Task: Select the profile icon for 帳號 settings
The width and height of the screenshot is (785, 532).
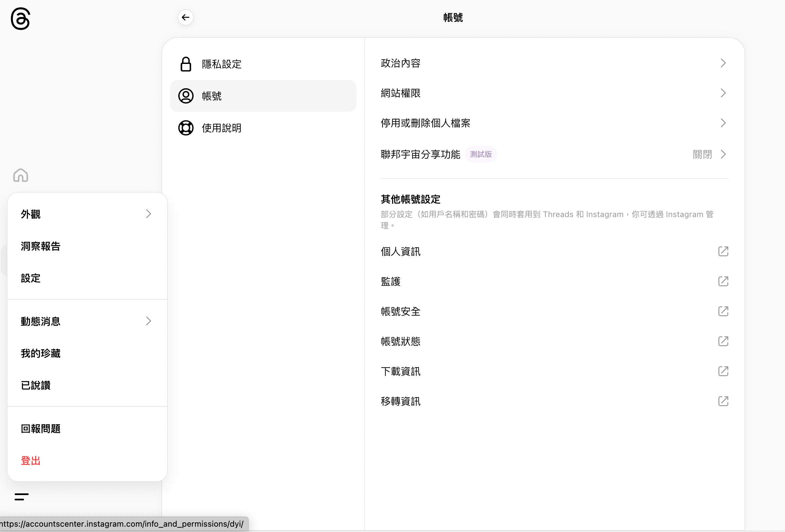Action: (x=186, y=96)
